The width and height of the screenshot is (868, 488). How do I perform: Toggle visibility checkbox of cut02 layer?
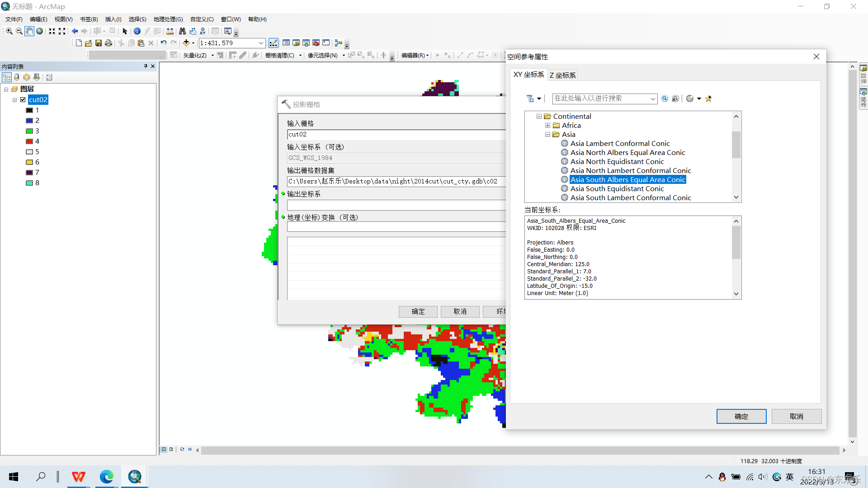pyautogui.click(x=23, y=100)
